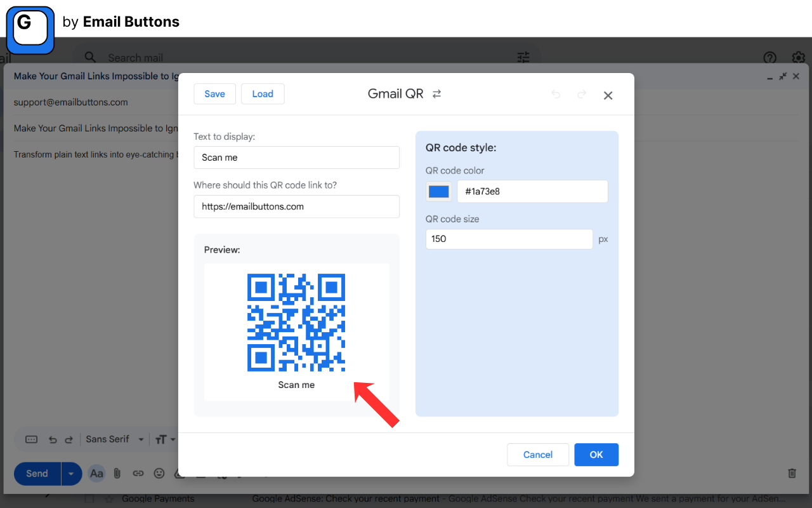Click the help question mark icon
Viewport: 812px width, 508px height.
pyautogui.click(x=769, y=58)
